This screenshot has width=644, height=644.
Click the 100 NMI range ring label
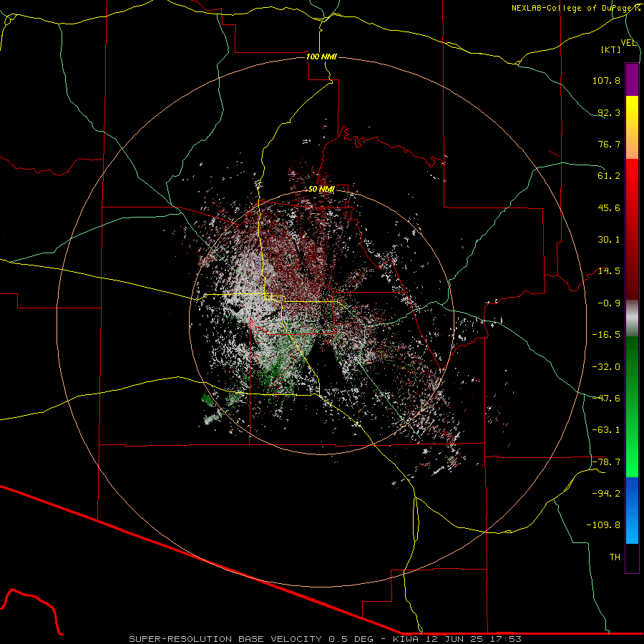321,57
